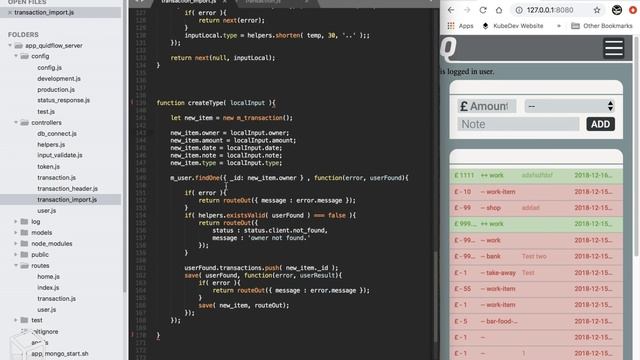Click the node_modules folder icon
This screenshot has width=640, height=360.
(24, 243)
